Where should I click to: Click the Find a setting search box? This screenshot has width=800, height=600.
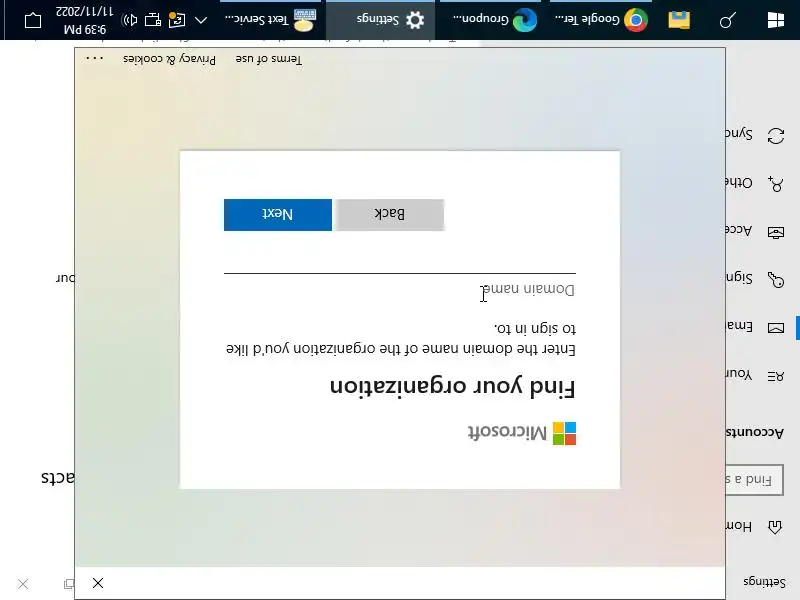click(754, 480)
